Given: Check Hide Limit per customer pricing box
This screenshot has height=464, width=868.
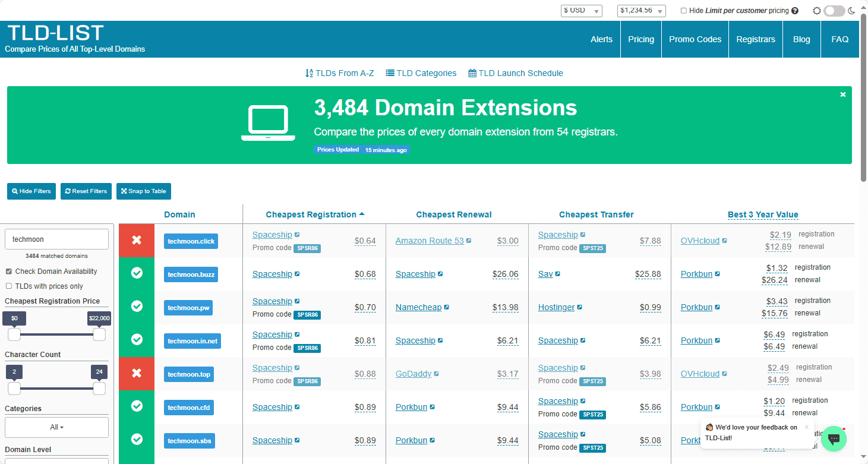Looking at the screenshot, I should click(x=683, y=11).
